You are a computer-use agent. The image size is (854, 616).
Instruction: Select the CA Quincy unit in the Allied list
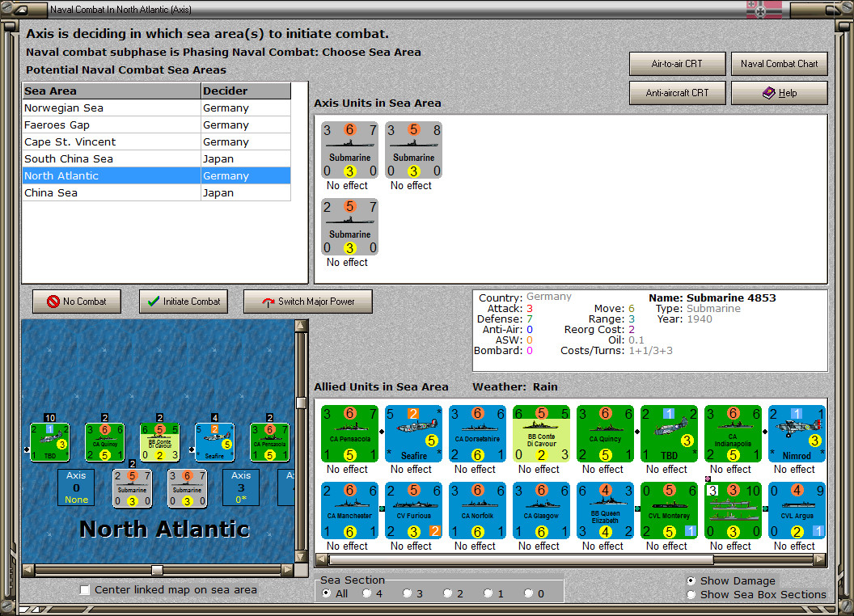coord(605,433)
